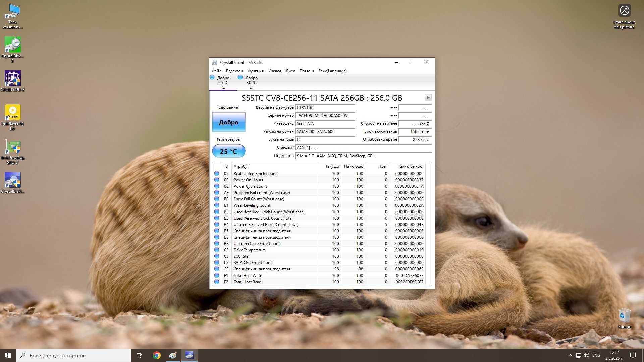Show hidden system tray icons
644x362 pixels.
click(570, 355)
